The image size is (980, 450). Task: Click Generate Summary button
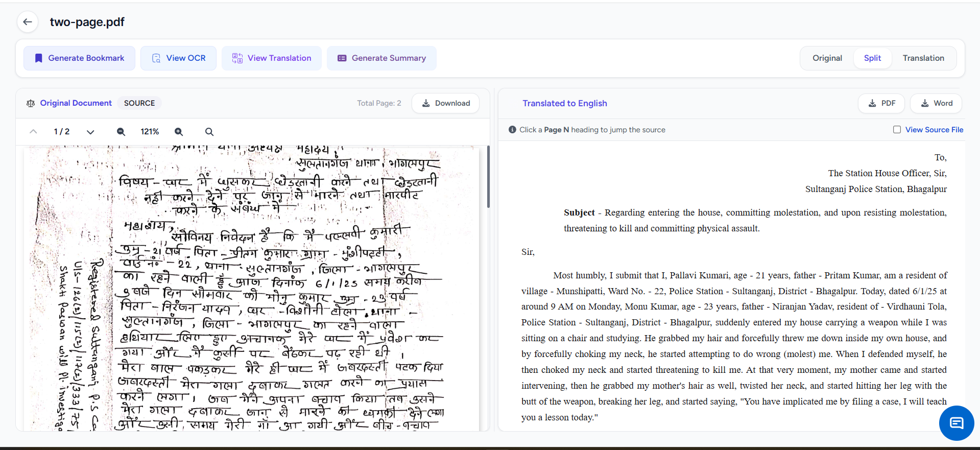pyautogui.click(x=381, y=58)
